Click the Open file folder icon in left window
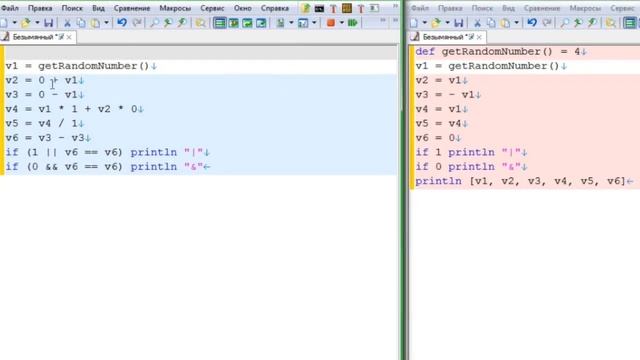This screenshot has height=360, width=640. click(26, 23)
